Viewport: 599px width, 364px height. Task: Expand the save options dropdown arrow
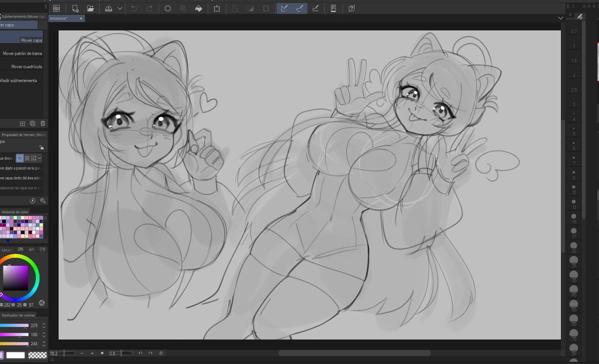click(x=120, y=8)
